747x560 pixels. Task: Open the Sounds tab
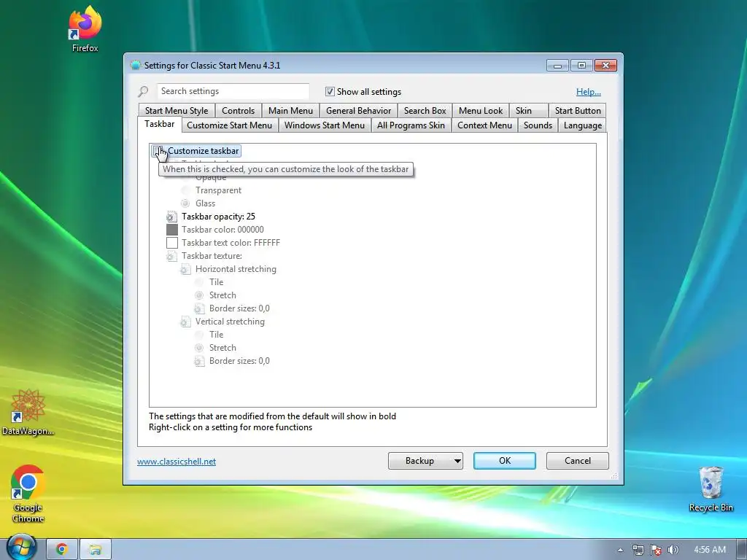(x=538, y=125)
